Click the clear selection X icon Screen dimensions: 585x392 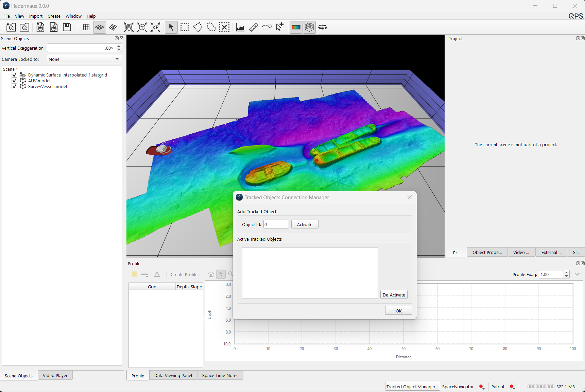224,27
